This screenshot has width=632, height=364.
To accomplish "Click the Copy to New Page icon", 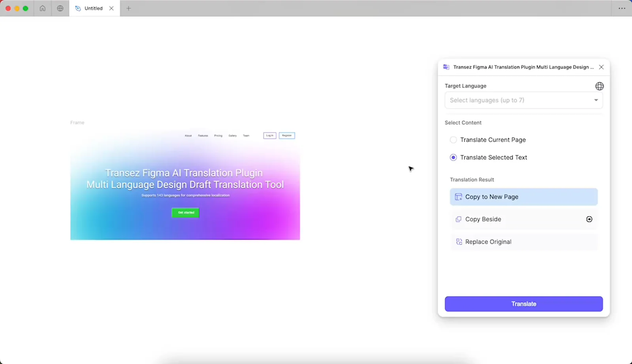I will coord(458,197).
